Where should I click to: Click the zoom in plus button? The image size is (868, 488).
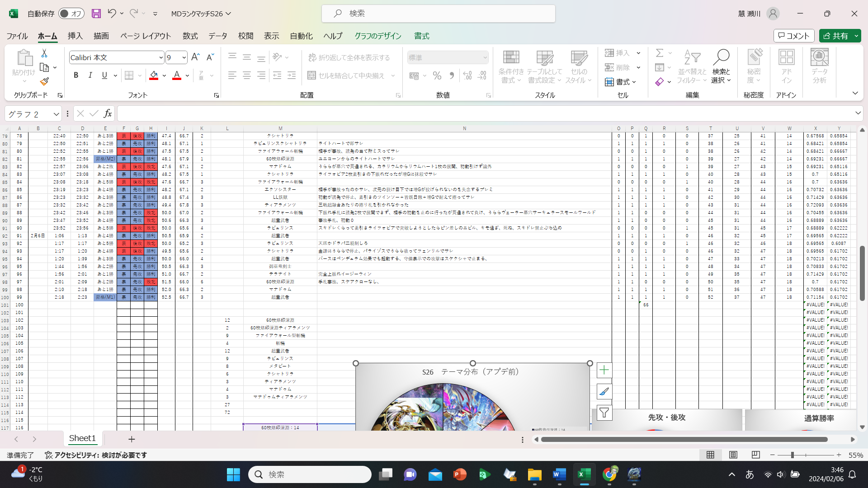coord(839,455)
